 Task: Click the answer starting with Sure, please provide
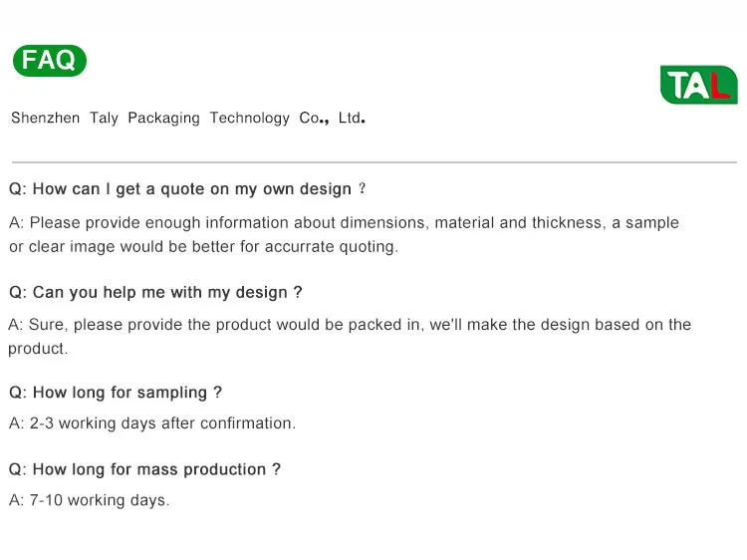coord(349,325)
